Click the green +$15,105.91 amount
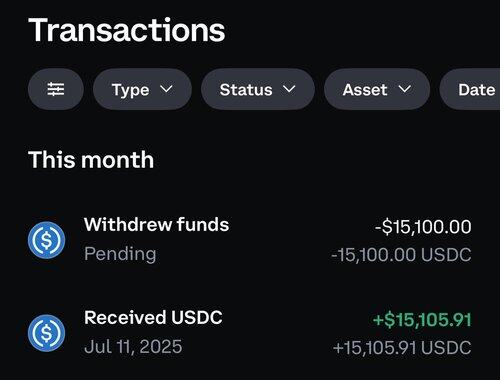500x380 pixels. [422, 320]
